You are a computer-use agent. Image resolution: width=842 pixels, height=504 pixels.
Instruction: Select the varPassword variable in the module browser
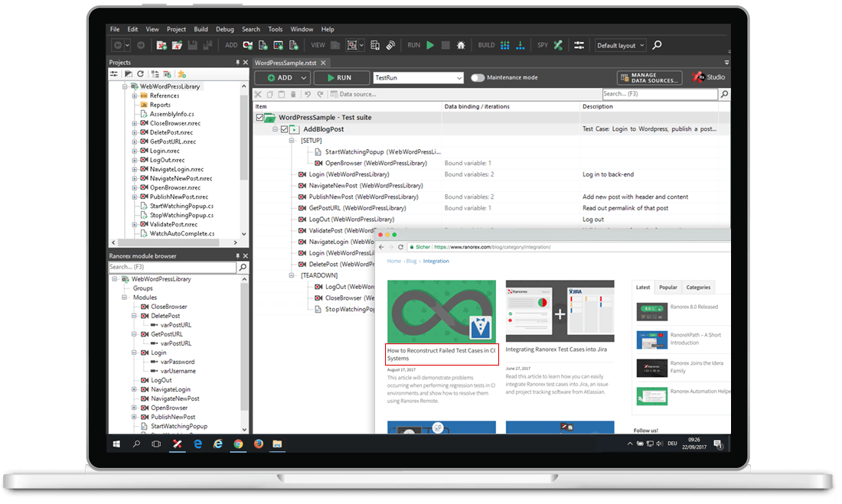[x=178, y=362]
